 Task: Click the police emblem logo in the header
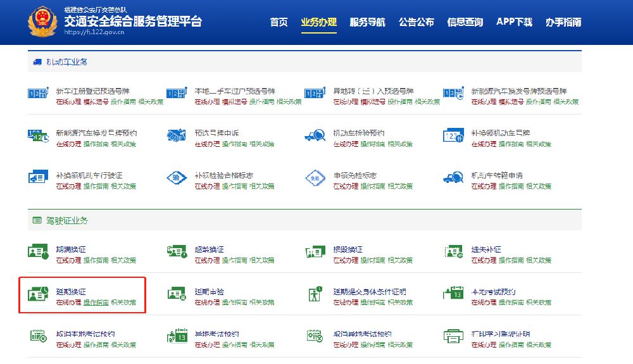(42, 22)
